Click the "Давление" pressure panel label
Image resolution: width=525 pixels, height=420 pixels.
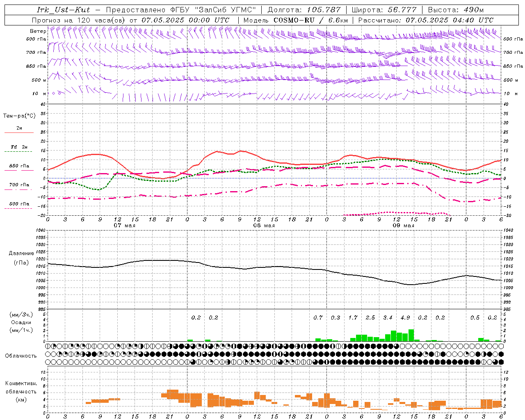[21, 253]
